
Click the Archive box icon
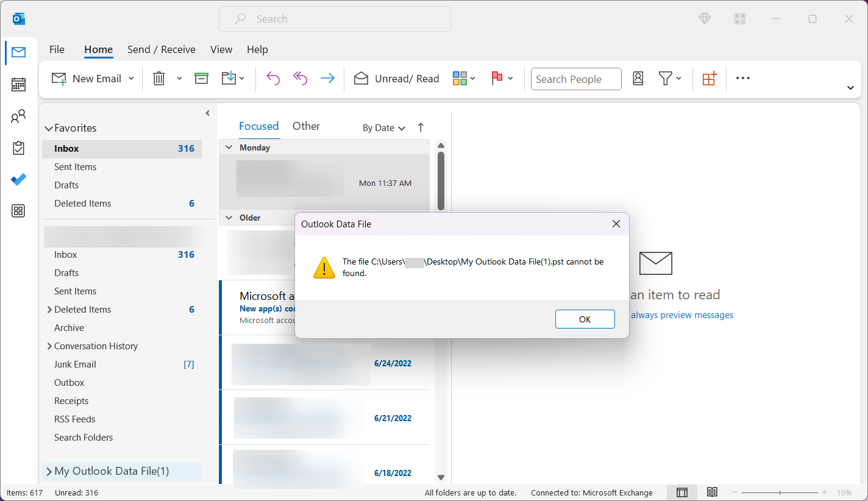[201, 79]
